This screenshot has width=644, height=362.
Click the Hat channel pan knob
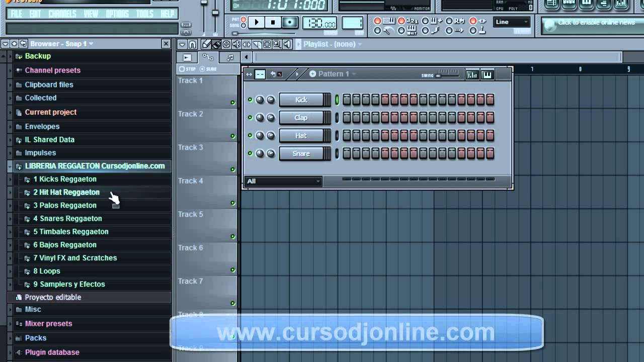coord(260,135)
